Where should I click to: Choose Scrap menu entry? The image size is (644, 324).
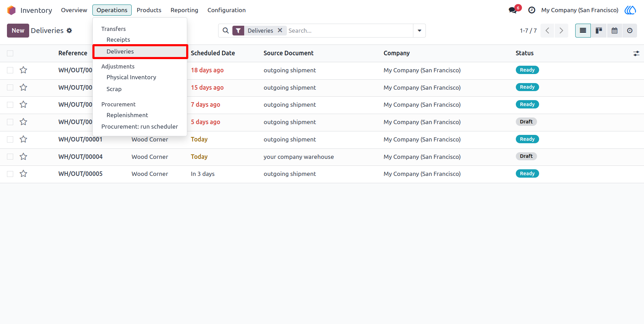tap(140, 89)
